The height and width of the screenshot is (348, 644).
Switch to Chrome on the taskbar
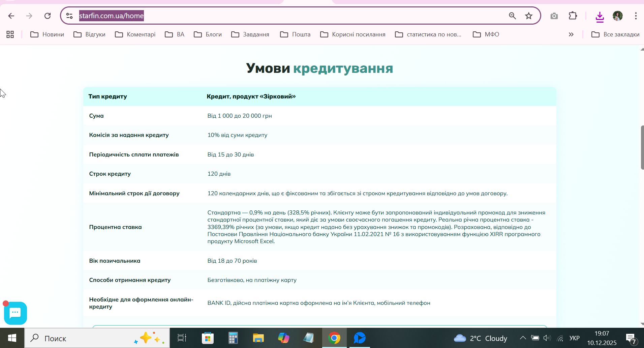tap(334, 338)
